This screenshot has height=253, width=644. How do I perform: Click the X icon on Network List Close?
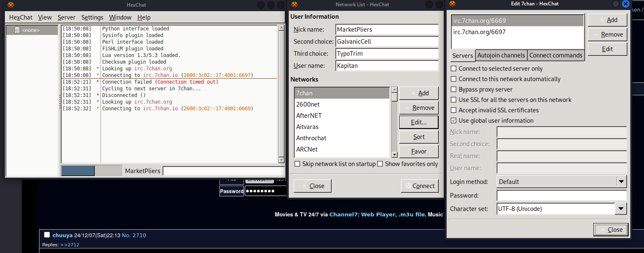pyautogui.click(x=305, y=186)
